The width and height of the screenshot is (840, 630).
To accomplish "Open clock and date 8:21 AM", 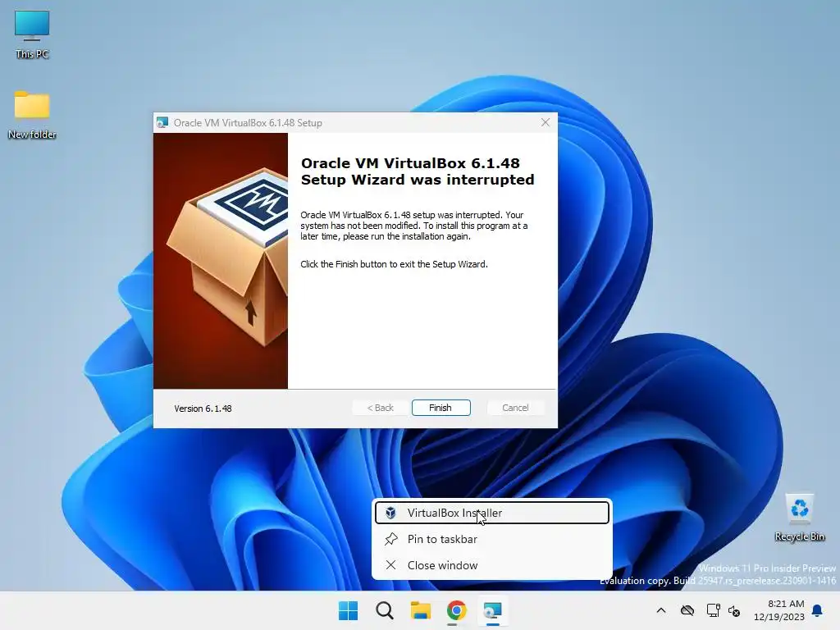I will [779, 610].
